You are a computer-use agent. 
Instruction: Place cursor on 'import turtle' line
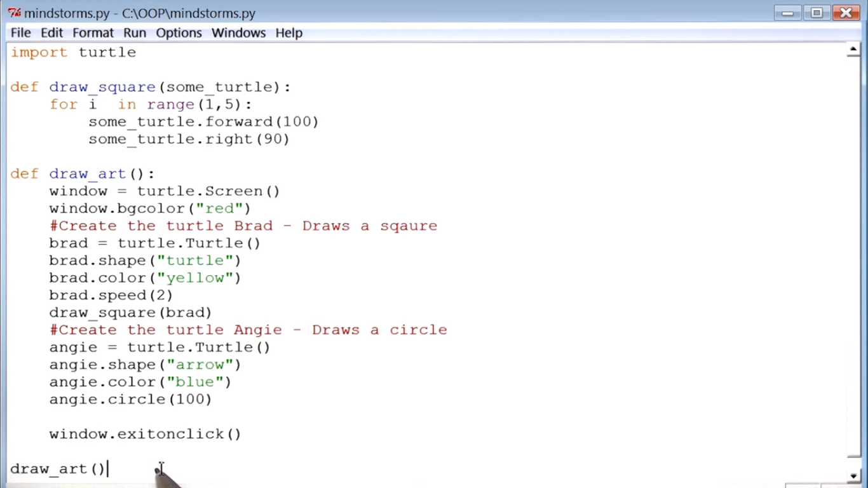tap(73, 53)
